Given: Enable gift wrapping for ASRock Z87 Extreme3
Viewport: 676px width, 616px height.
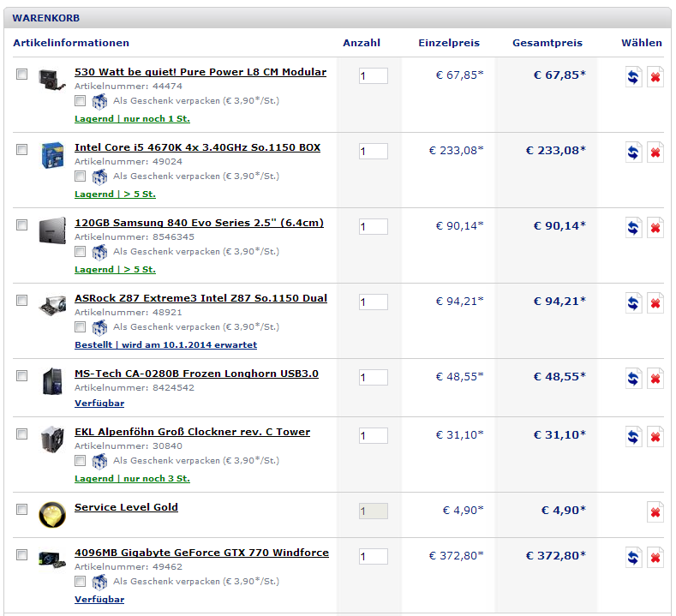Looking at the screenshot, I should [x=80, y=326].
